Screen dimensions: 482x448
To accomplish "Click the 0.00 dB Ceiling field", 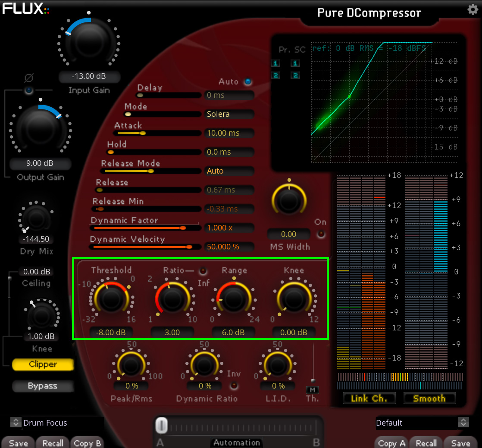I will [37, 271].
